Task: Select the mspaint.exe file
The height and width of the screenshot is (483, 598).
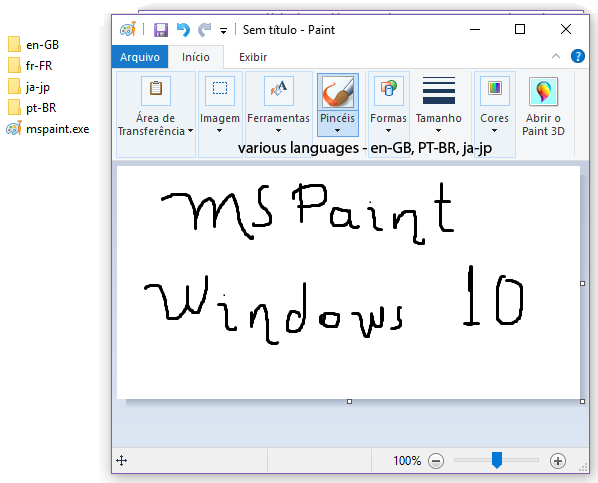Action: click(x=48, y=129)
